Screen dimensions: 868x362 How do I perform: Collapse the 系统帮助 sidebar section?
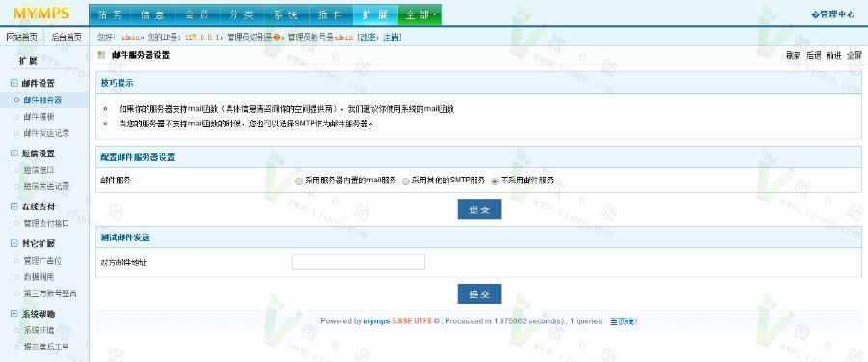(14, 313)
